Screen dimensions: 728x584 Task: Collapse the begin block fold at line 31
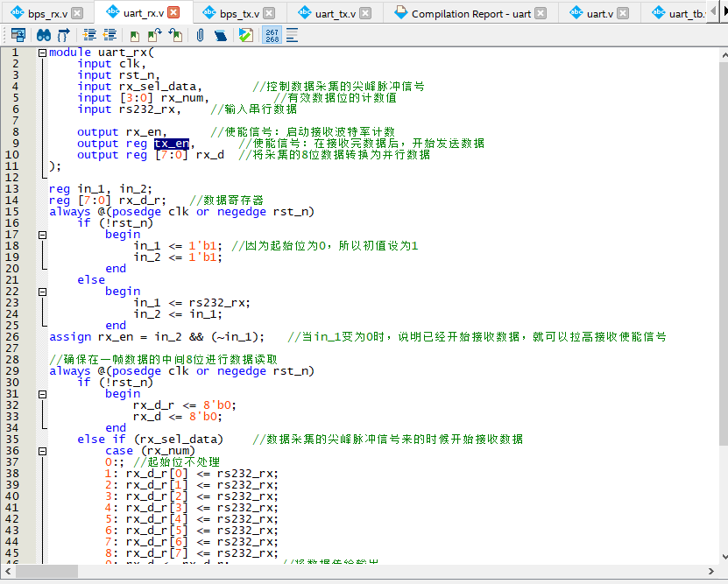[42, 394]
